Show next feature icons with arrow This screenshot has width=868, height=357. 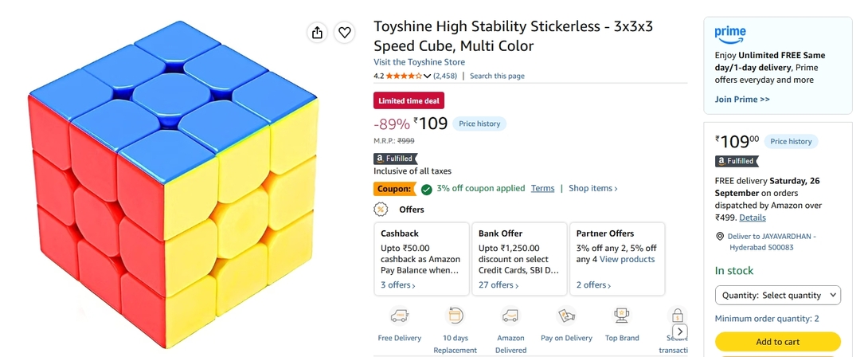[x=679, y=332]
